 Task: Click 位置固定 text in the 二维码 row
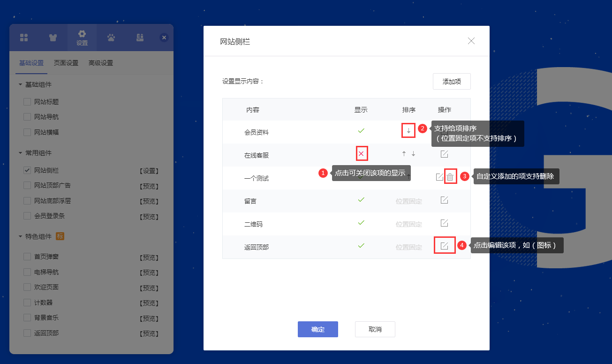click(409, 225)
